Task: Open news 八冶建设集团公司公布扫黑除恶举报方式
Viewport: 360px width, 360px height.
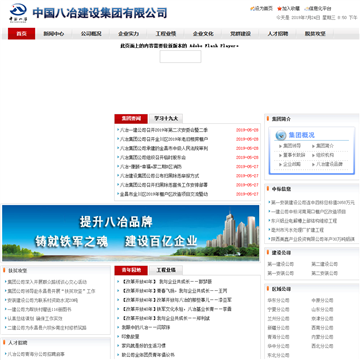Action: tap(159, 176)
